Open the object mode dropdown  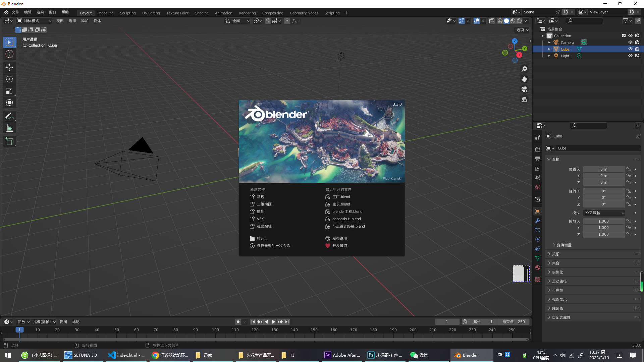click(34, 21)
